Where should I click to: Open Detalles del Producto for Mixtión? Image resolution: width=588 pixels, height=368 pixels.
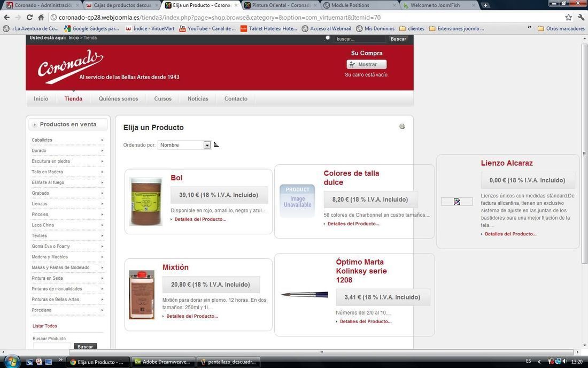192,316
